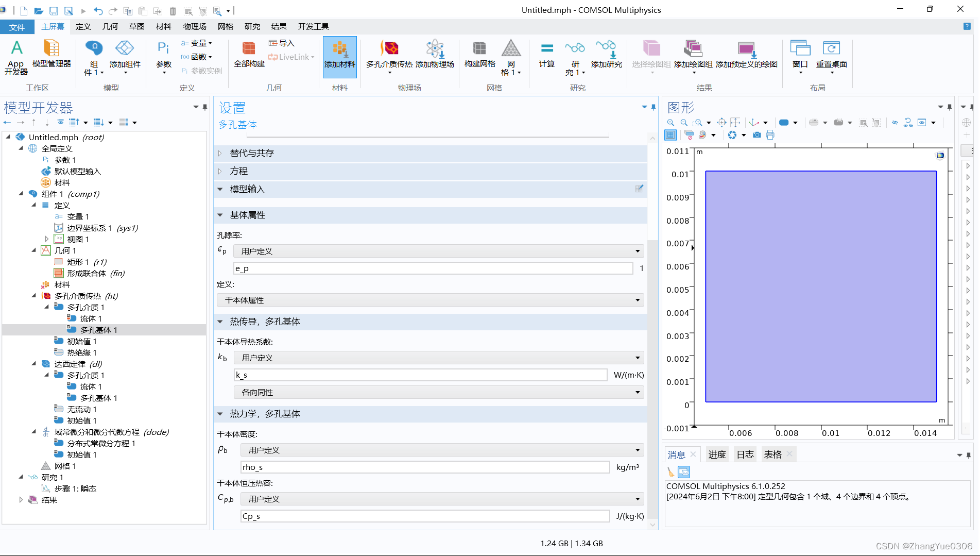Screen dimensions: 980x556
Task: Open the 物理场 ribbon tab
Action: click(195, 26)
